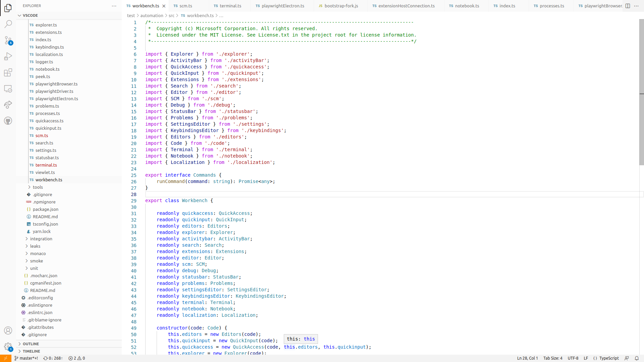This screenshot has width=644, height=362.
Task: Expand the TIMELINE section
Action: (31, 351)
